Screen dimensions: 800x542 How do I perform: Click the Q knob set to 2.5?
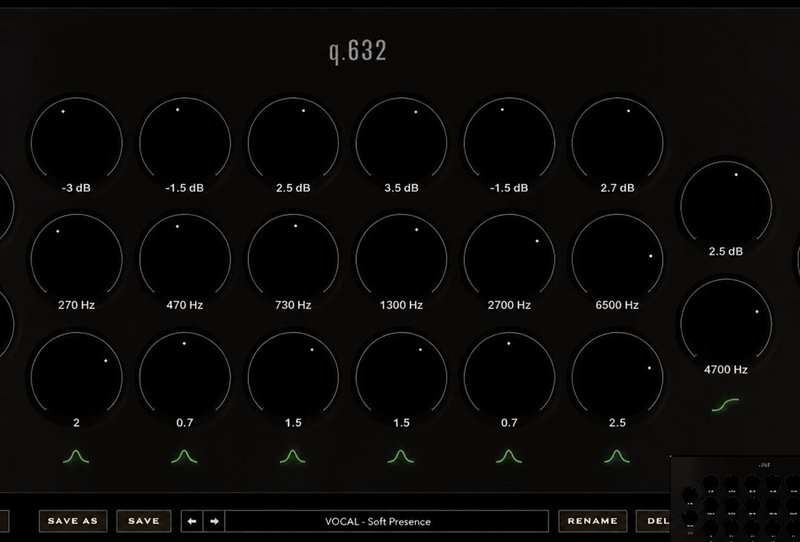tap(617, 378)
